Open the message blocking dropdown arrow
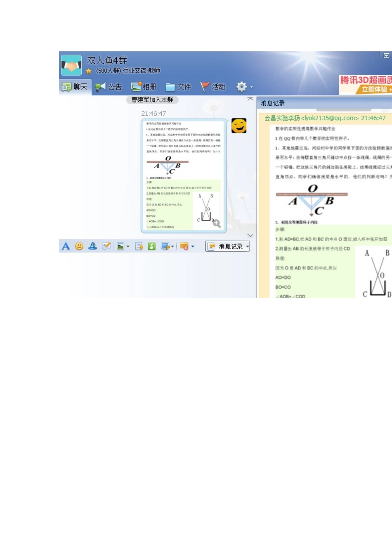Image resolution: width=392 pixels, height=555 pixels. (x=193, y=247)
